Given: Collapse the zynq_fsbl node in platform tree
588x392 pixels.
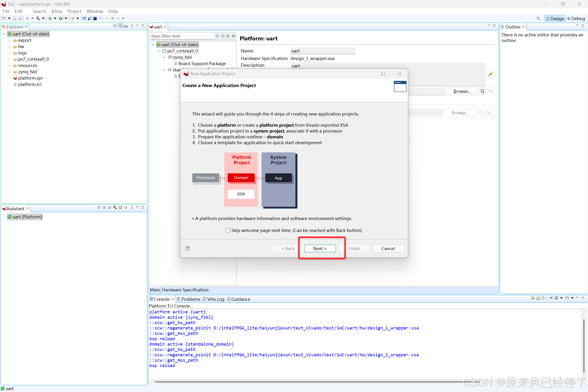Looking at the screenshot, I should [164, 57].
